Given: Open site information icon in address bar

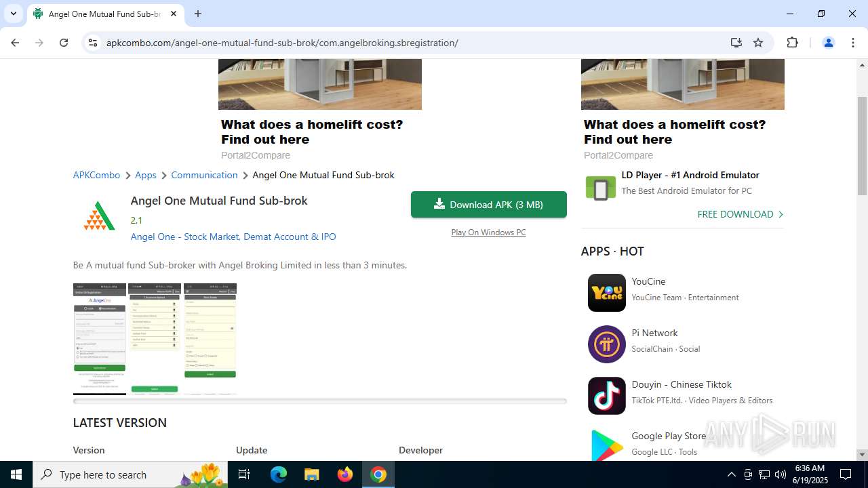Looking at the screenshot, I should point(93,43).
